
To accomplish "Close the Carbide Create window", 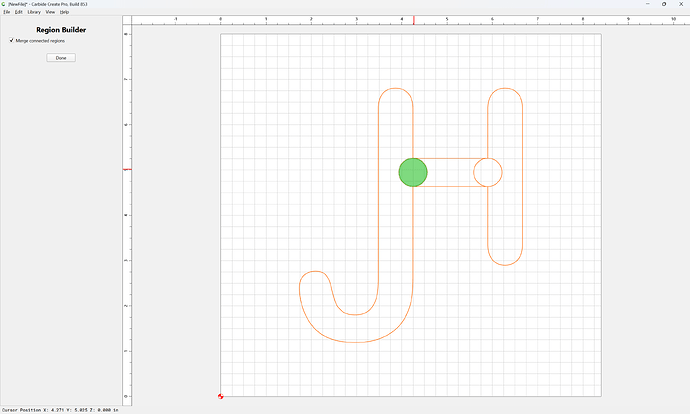I will click(x=681, y=4).
